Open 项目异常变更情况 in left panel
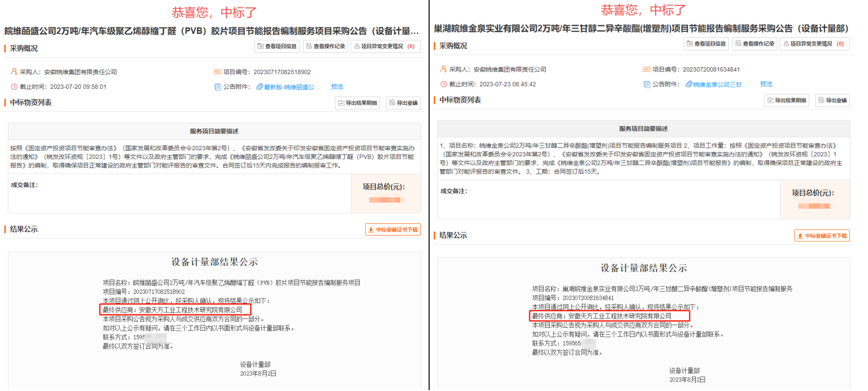The image size is (868, 391). [385, 46]
